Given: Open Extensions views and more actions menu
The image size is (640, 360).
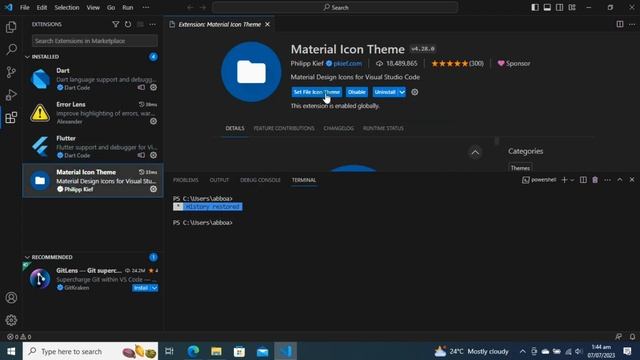Looking at the screenshot, I should pos(152,24).
